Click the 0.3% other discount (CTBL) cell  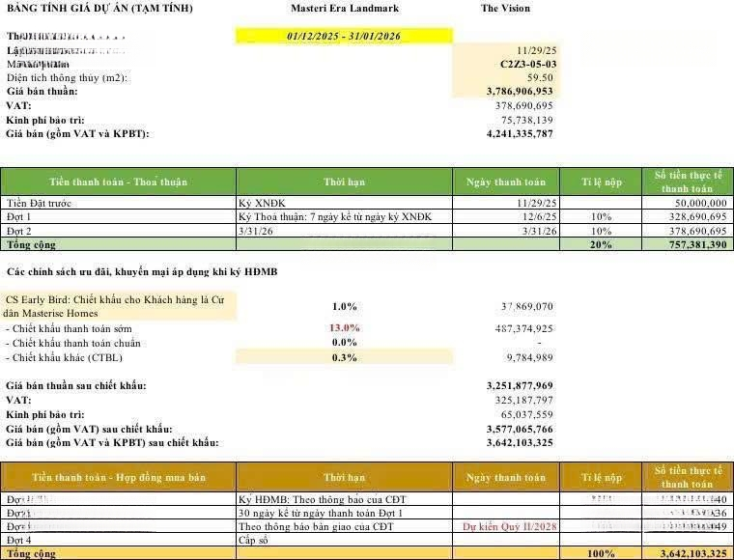pyautogui.click(x=344, y=357)
